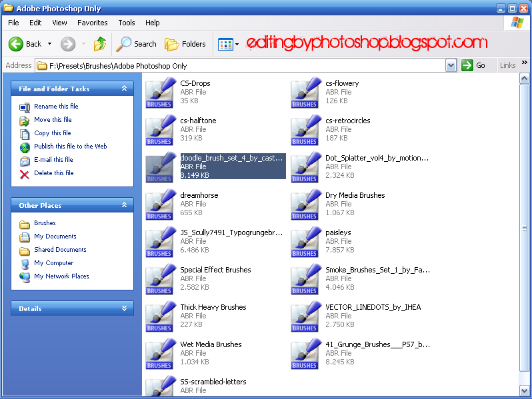The height and width of the screenshot is (399, 532).
Task: Open My Network Places link
Action: pos(61,276)
